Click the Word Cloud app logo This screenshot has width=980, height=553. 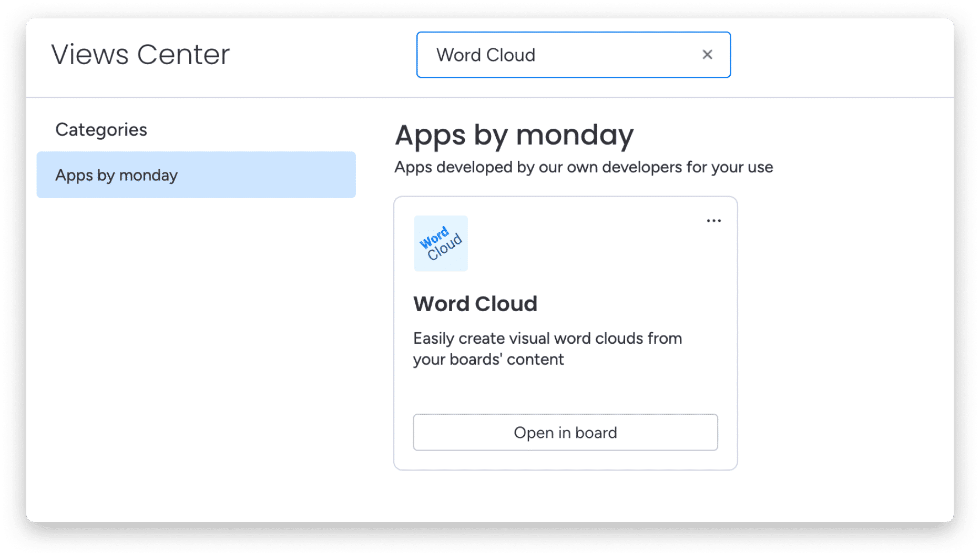coord(441,243)
